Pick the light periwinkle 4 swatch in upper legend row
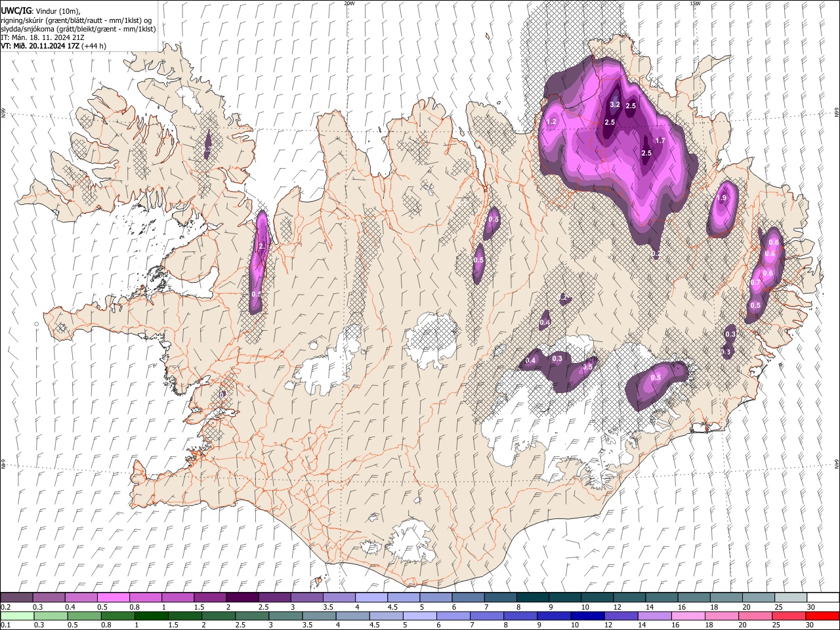 pos(371,598)
